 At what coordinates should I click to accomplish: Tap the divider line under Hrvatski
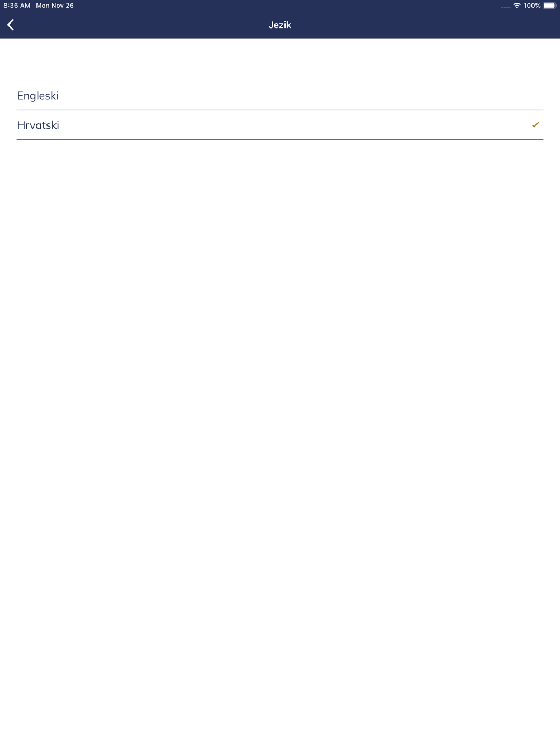[x=280, y=139]
